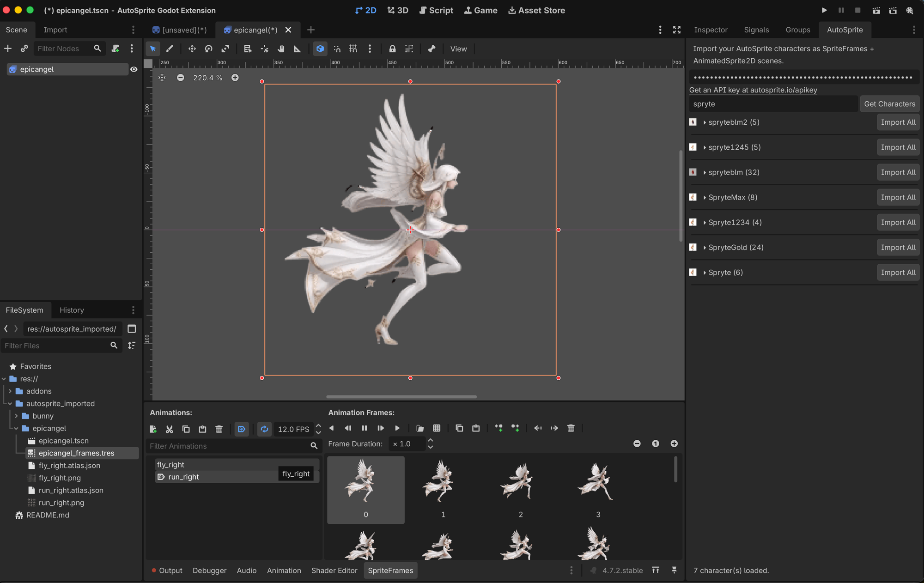
Task: Toggle distraction free mode icon
Action: tap(677, 30)
